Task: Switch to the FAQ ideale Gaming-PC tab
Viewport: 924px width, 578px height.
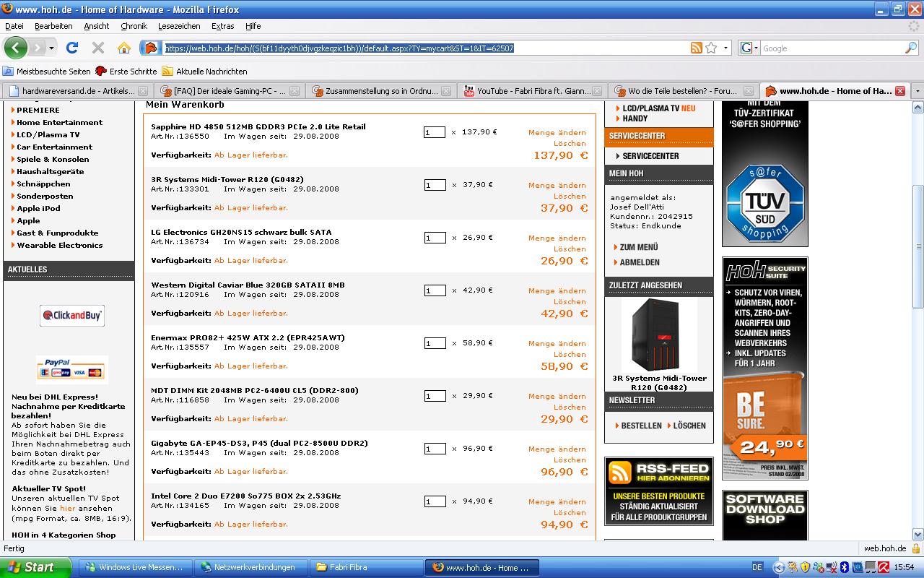Action: [x=230, y=91]
